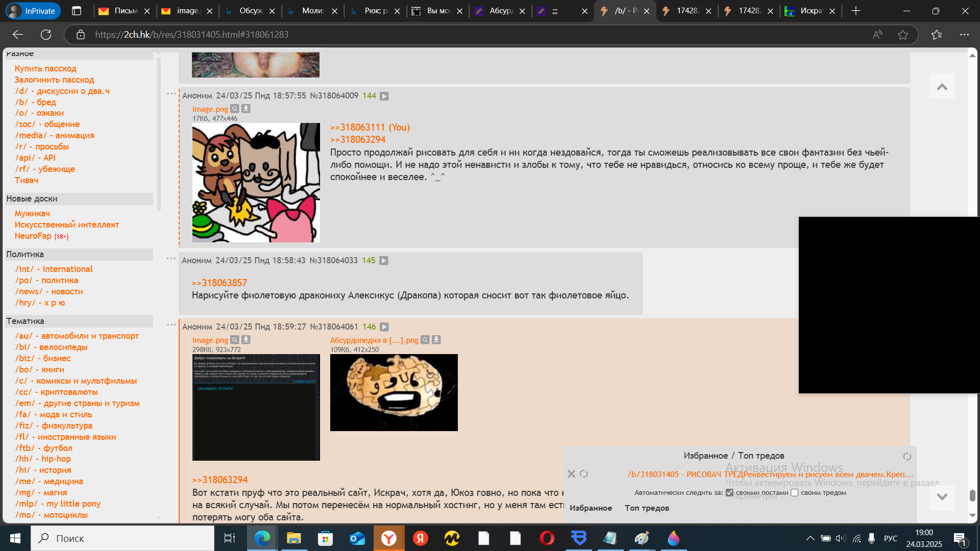This screenshot has height=551, width=980.
Task: Refresh favorites panel with top-right reload icon
Action: (907, 457)
